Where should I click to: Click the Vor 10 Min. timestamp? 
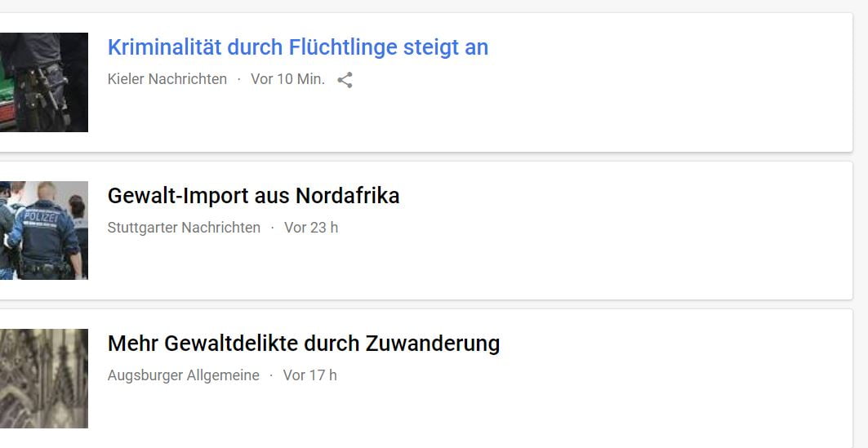click(x=287, y=79)
